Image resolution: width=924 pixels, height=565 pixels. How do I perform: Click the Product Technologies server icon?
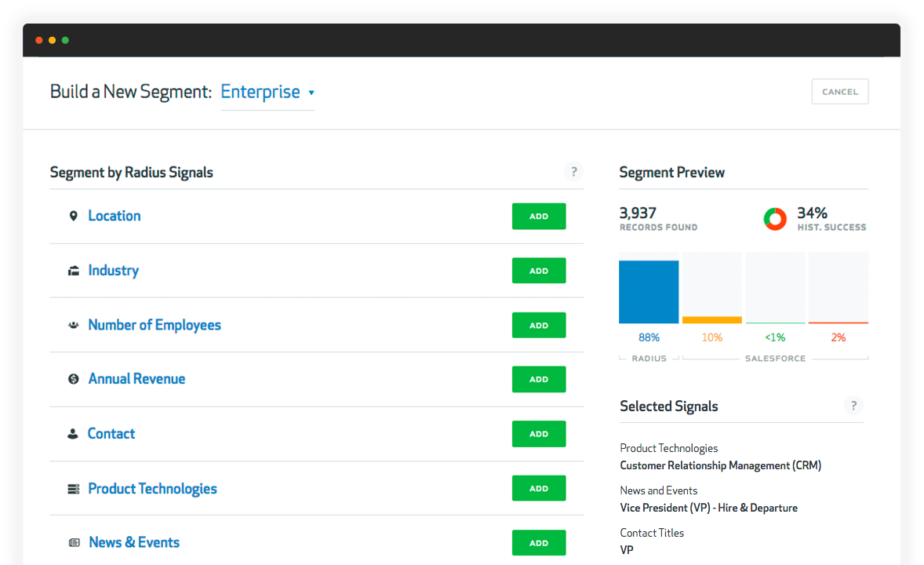click(x=73, y=489)
